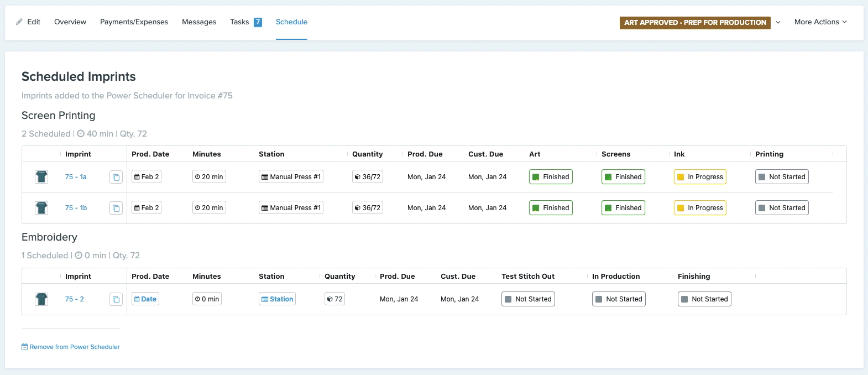The image size is (868, 375).
Task: Click Screen Printing Station column header
Action: [271, 154]
